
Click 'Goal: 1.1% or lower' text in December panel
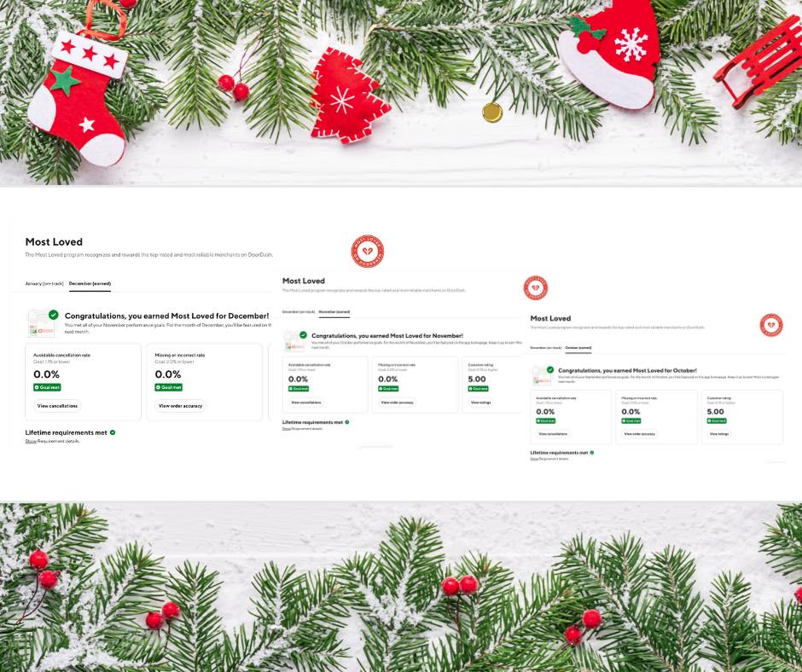coord(52,362)
